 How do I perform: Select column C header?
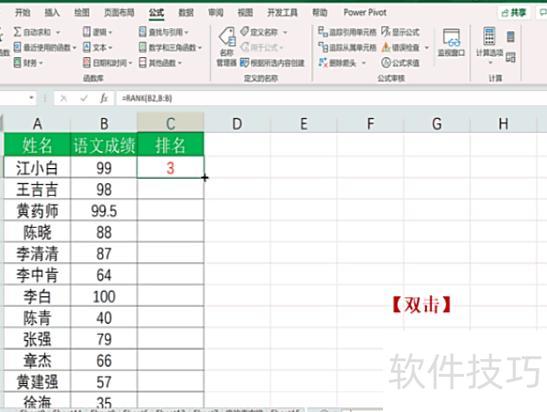tap(171, 123)
